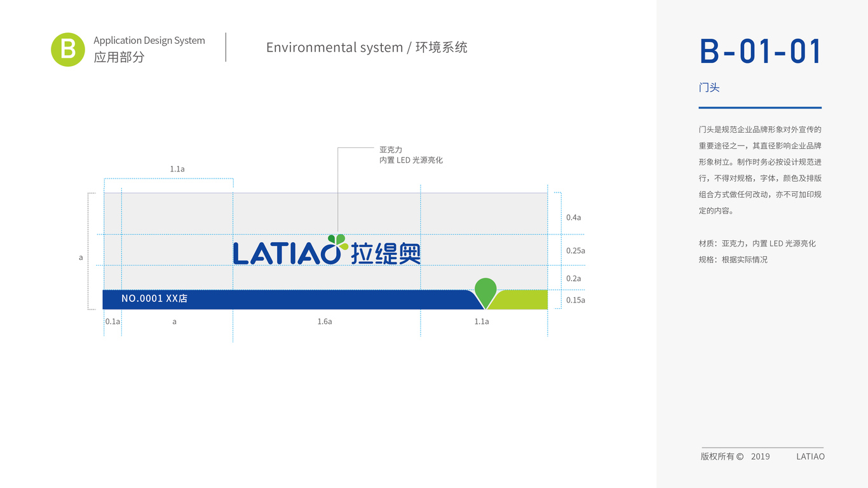Click the short line "定的内容。"

tap(717, 211)
